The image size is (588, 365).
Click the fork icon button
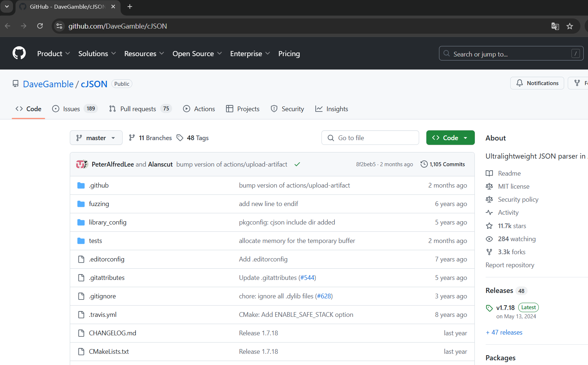tap(578, 83)
